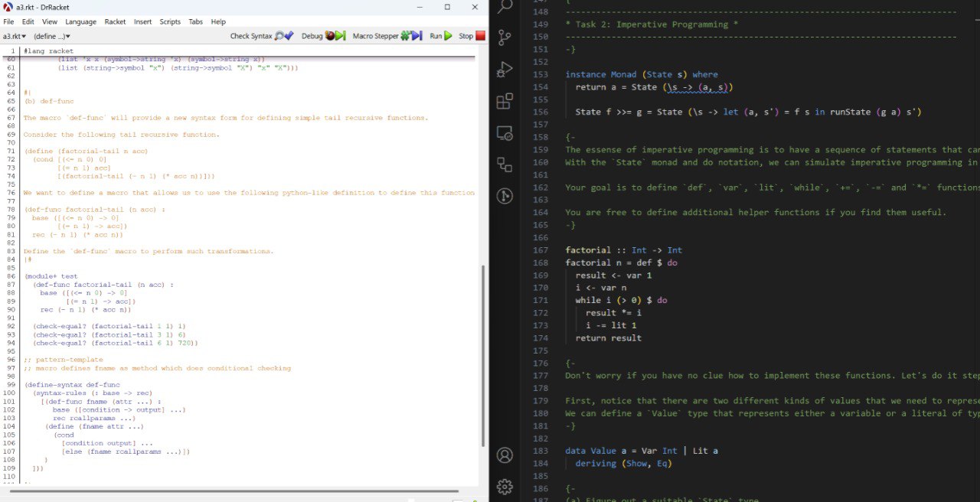Click '(check-equal? (factorial-tail 1 1) 1)' line

click(x=109, y=326)
